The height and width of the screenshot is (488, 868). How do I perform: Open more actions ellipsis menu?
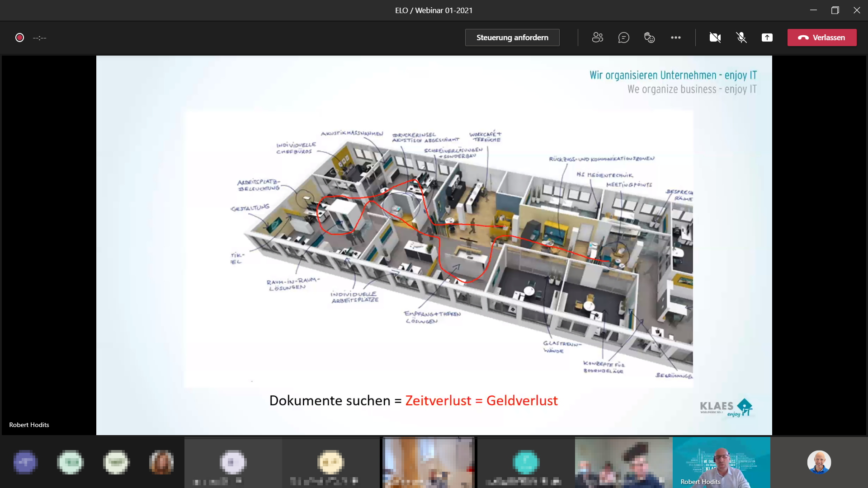tap(675, 38)
